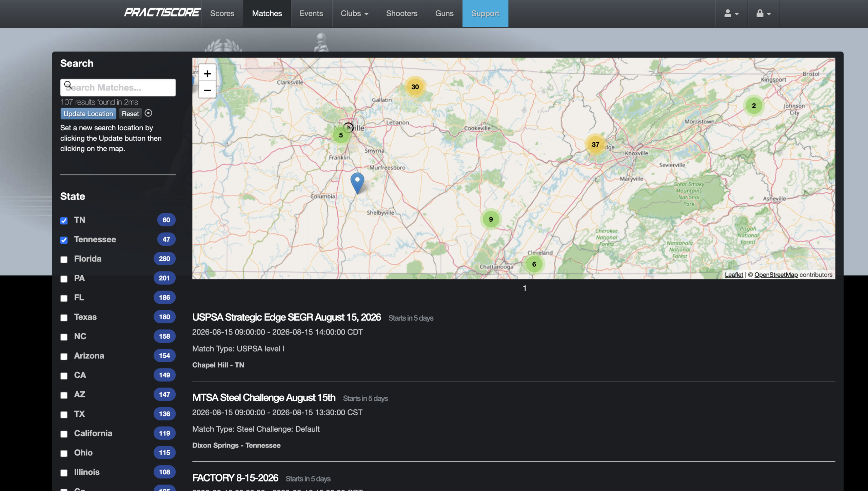Click the blue map pin marker
Image resolution: width=868 pixels, height=491 pixels.
pyautogui.click(x=357, y=183)
